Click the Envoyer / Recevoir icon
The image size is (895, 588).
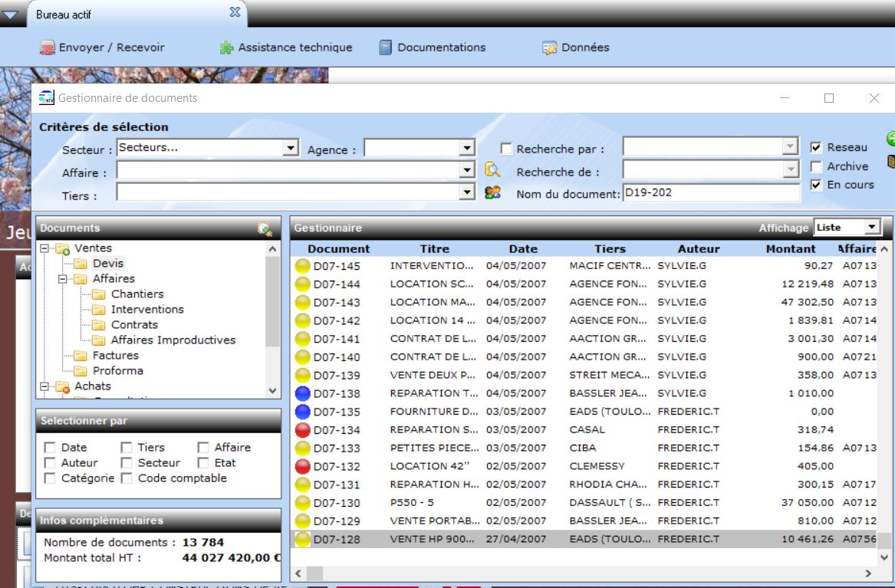[x=48, y=48]
